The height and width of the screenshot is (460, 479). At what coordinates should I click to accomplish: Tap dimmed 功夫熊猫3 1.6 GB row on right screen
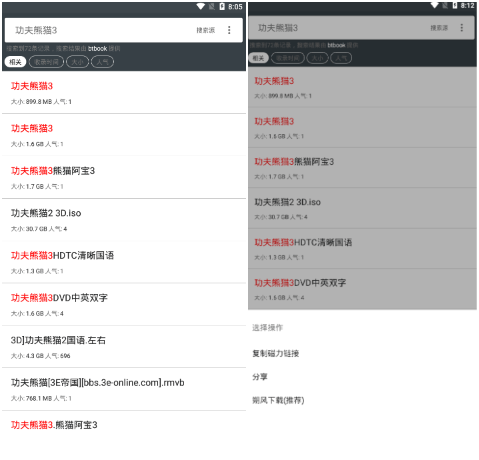(x=362, y=128)
